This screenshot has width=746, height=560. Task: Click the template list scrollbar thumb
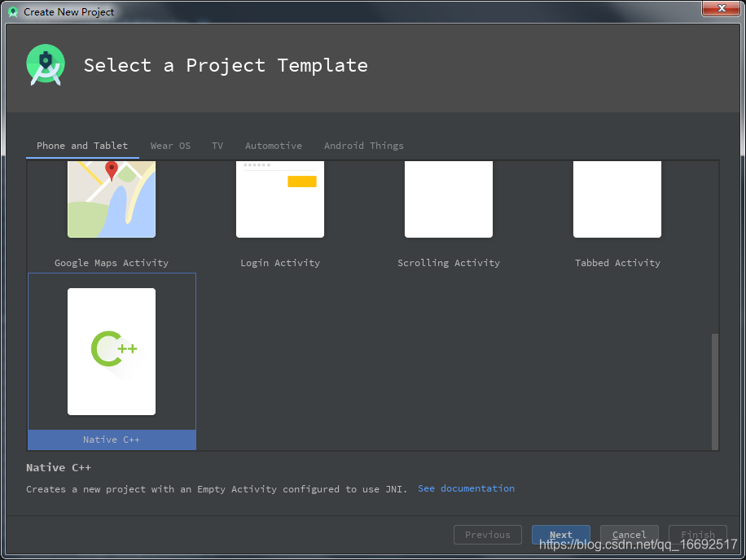click(716, 391)
